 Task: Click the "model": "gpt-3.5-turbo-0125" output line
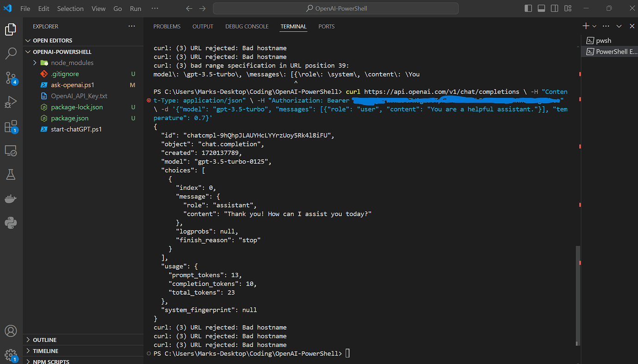(x=216, y=162)
